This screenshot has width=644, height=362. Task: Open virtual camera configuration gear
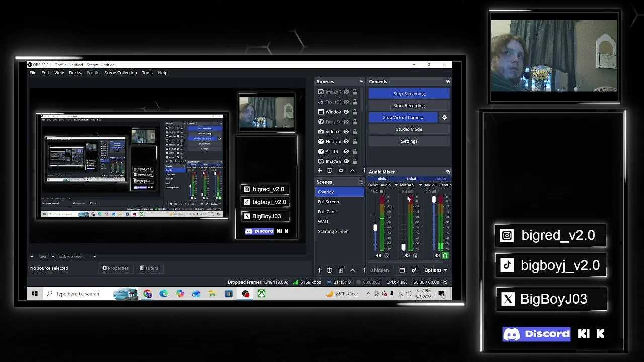pyautogui.click(x=444, y=117)
